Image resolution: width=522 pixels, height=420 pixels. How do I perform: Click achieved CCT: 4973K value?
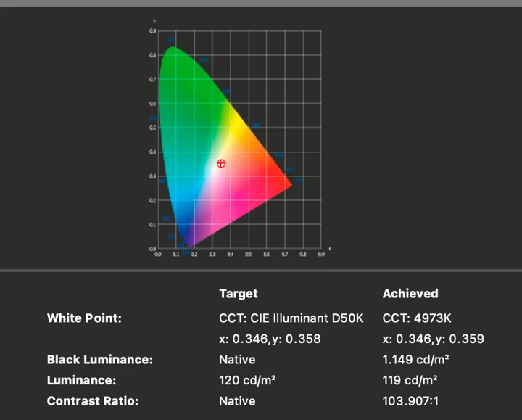coord(417,318)
